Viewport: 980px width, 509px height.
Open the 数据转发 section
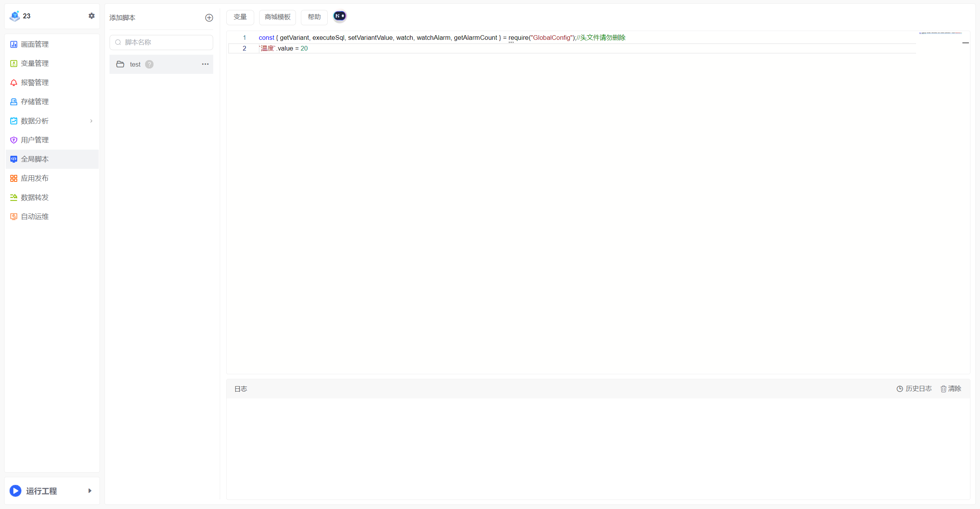point(34,197)
